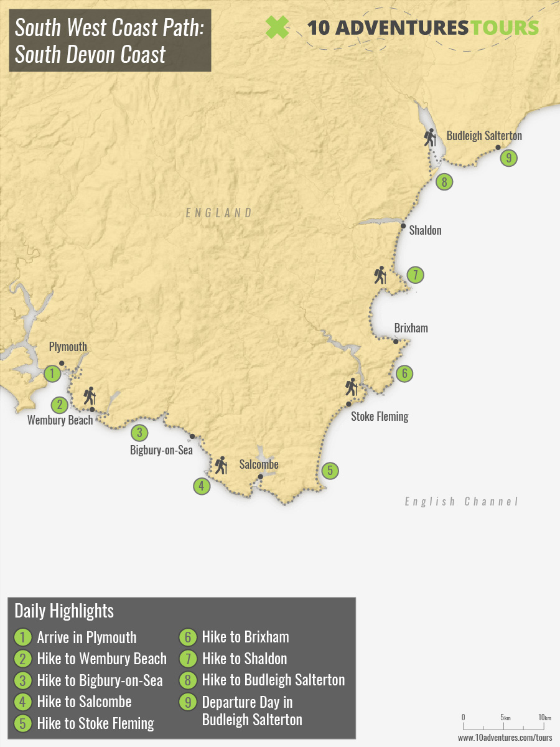Select map marker 5 on the coast

click(330, 471)
